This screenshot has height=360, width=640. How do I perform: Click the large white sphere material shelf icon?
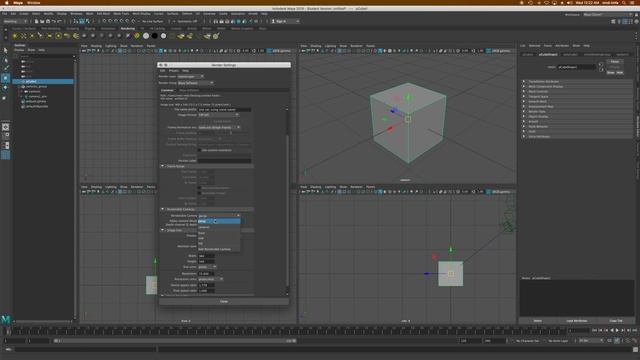146,36
